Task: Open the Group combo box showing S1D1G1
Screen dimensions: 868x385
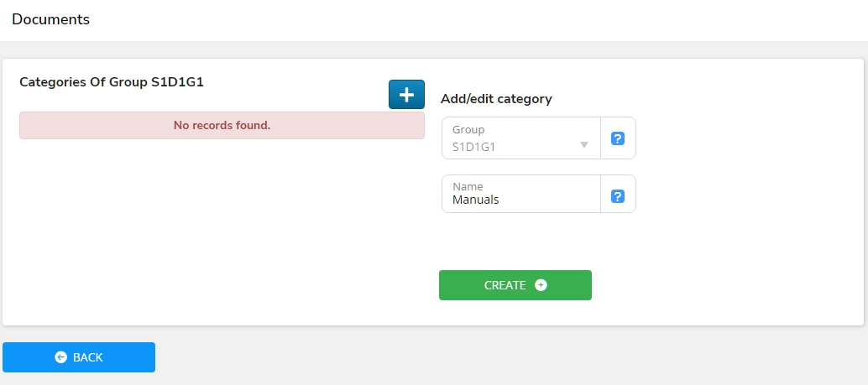Action: click(x=520, y=138)
